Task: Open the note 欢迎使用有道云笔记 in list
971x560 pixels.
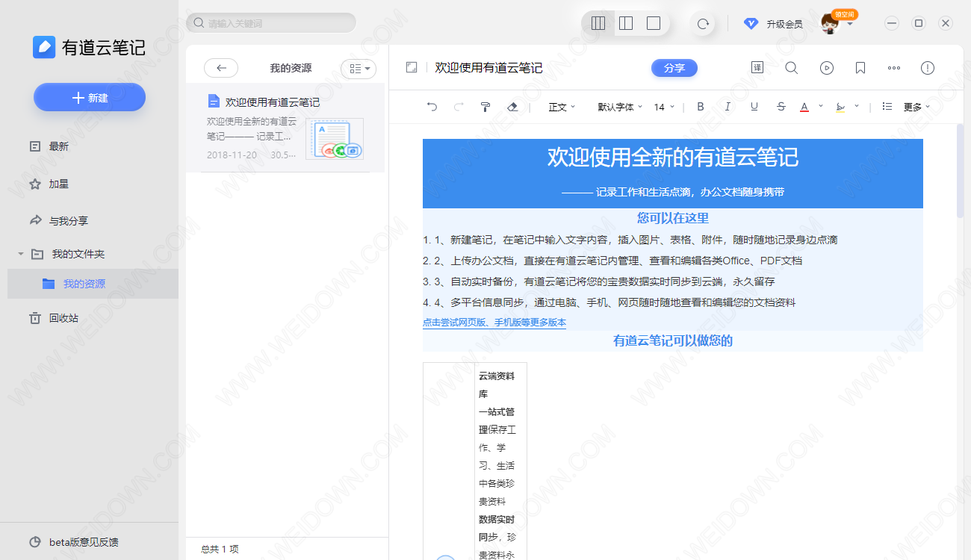Action: pos(285,128)
